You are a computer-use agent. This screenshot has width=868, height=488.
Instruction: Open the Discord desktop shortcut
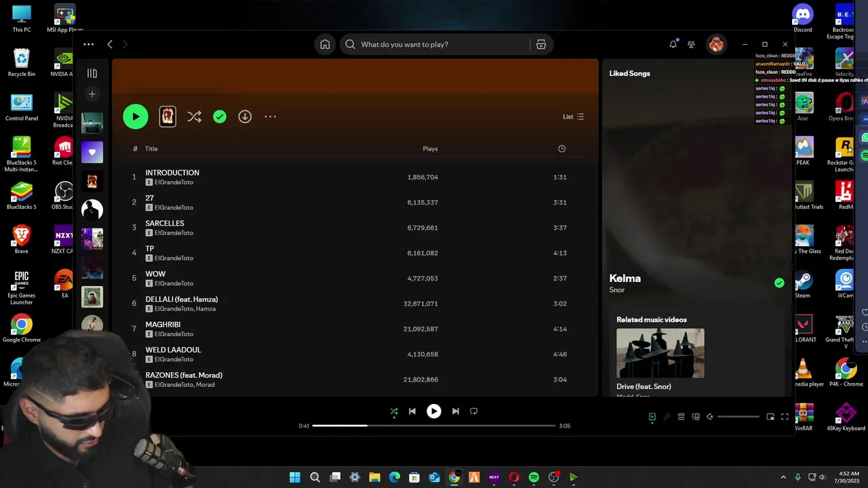(x=803, y=18)
